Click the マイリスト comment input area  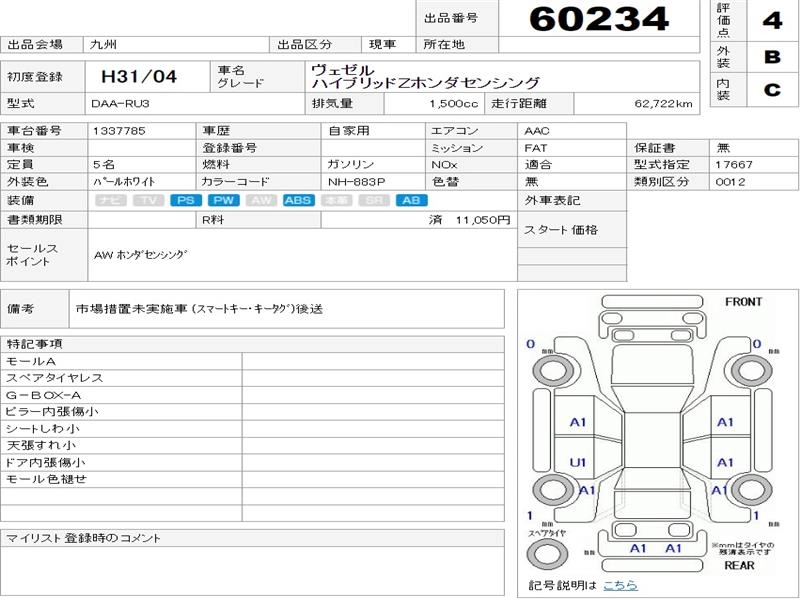[253, 571]
